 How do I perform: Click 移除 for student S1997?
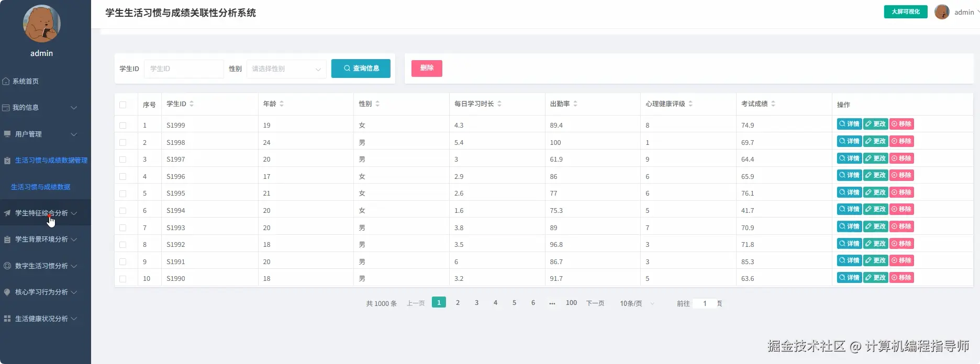pyautogui.click(x=901, y=158)
